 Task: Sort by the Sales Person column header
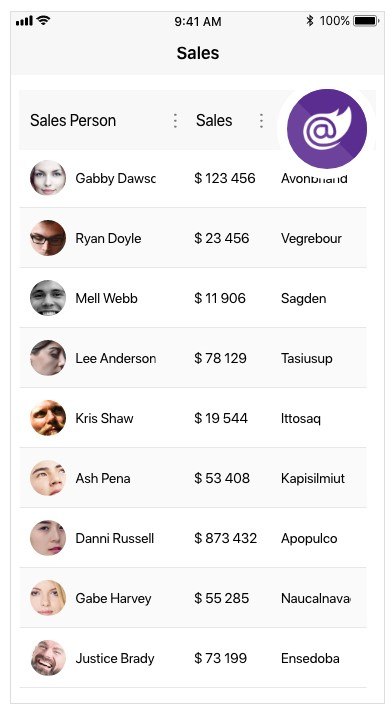click(73, 120)
